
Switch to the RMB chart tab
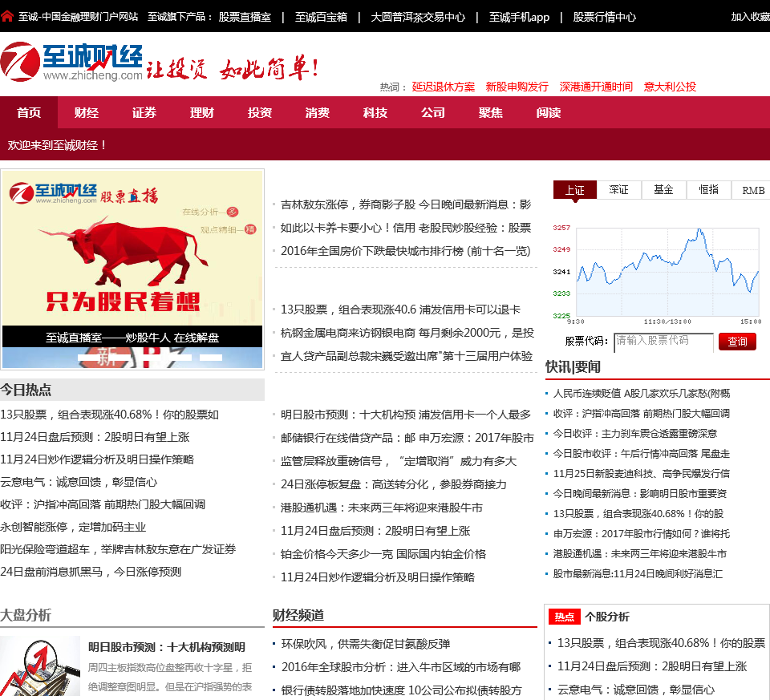pyautogui.click(x=753, y=190)
